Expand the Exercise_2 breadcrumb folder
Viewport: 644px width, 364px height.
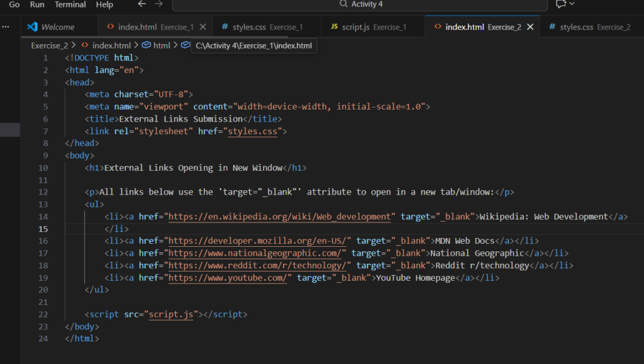coord(50,45)
